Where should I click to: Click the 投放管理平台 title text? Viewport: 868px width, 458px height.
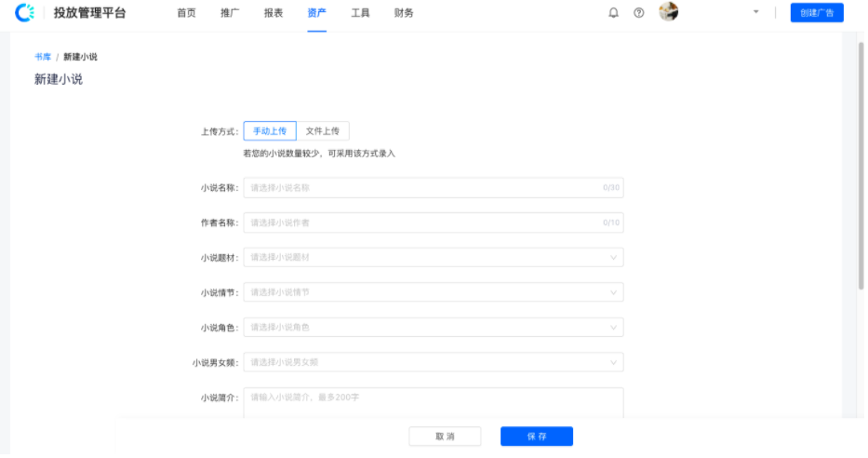point(89,13)
